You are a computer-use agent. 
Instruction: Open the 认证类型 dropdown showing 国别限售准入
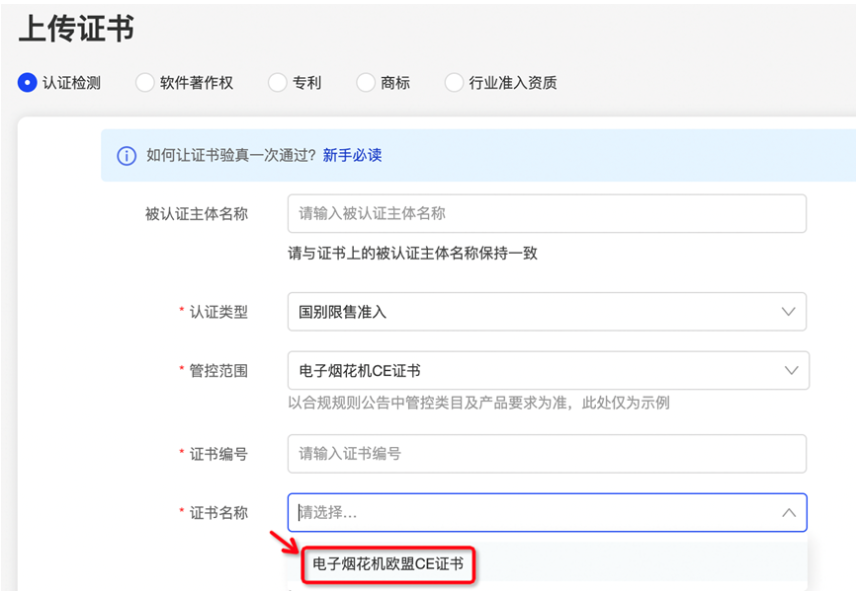[530, 312]
